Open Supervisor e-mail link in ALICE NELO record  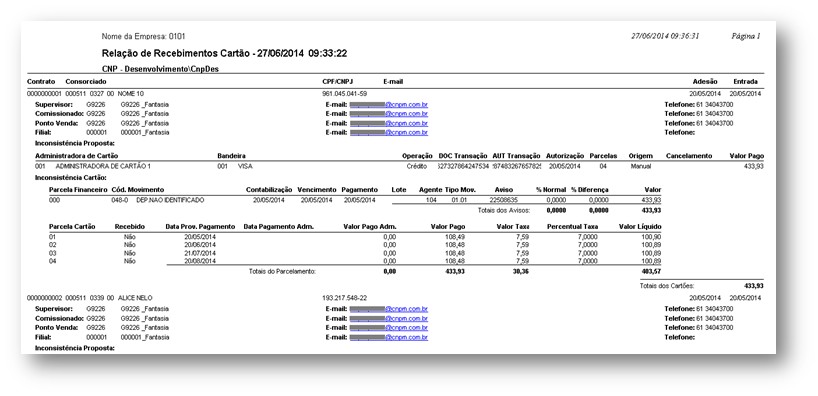pos(389,309)
